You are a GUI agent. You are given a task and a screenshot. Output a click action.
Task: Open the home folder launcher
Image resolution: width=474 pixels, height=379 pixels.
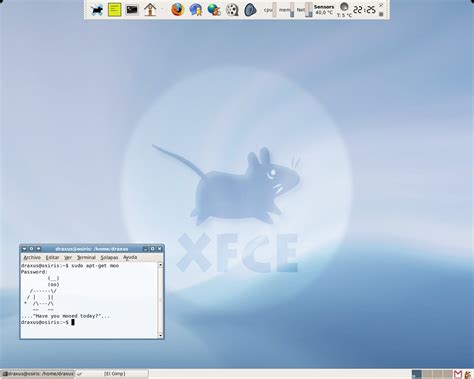(x=150, y=10)
